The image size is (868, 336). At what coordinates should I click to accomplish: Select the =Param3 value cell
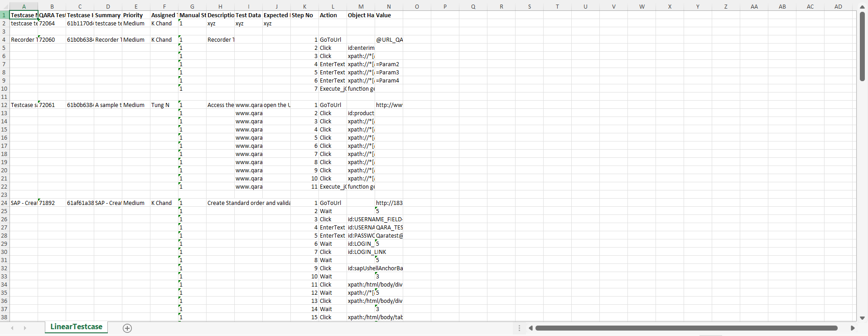coord(389,72)
